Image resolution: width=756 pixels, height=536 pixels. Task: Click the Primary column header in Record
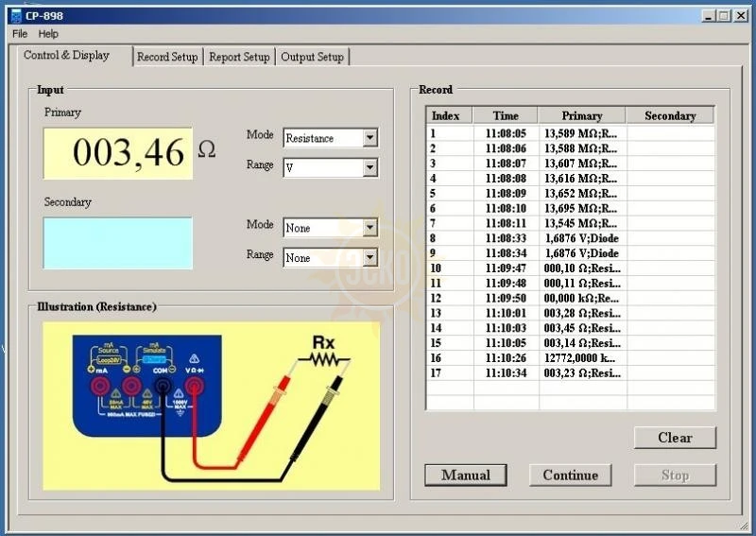581,115
